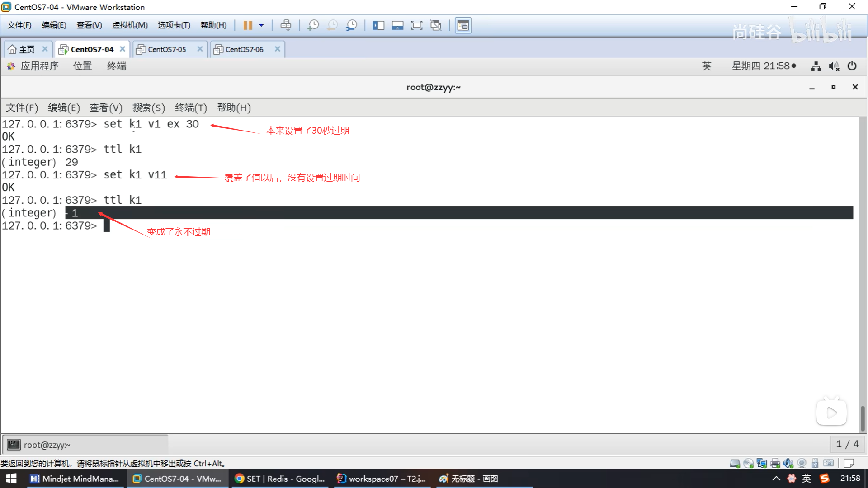Open the network status icon
This screenshot has width=868, height=488.
(816, 66)
